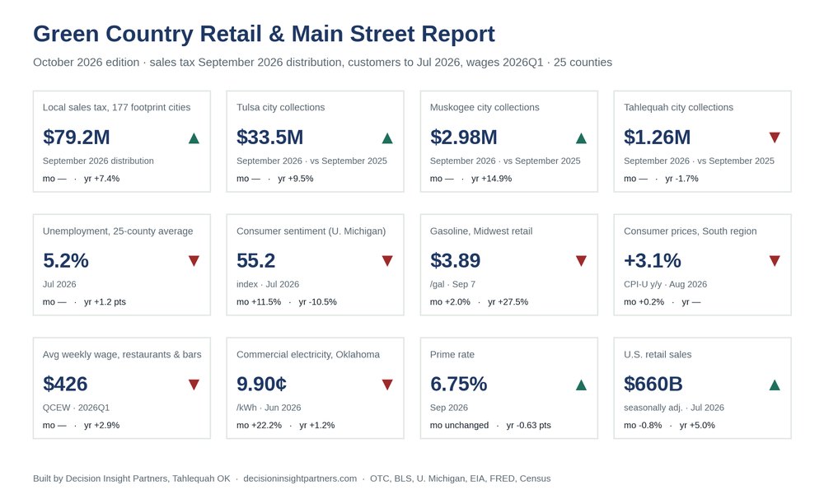
Task: Click the 'yr +14.9%' change text
Action: [491, 179]
